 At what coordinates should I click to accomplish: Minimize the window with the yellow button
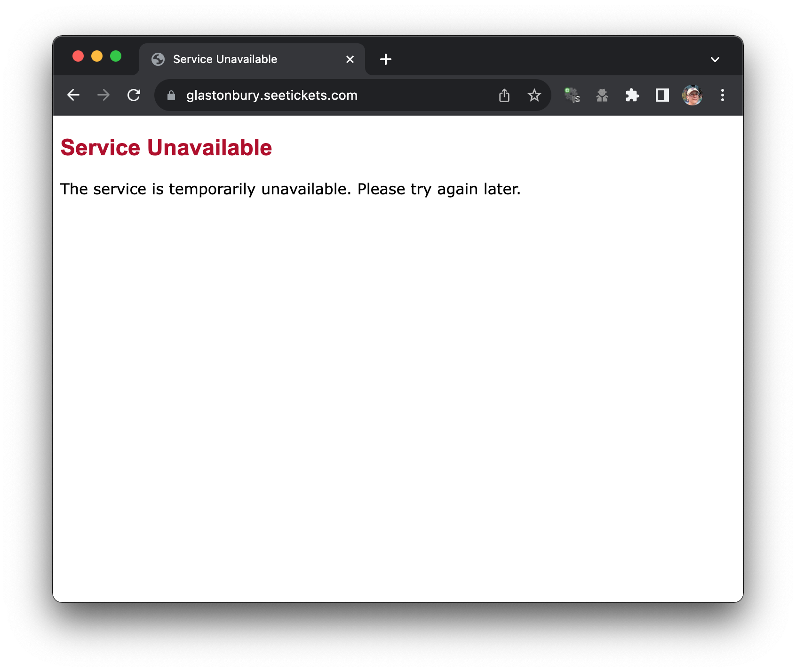click(97, 56)
